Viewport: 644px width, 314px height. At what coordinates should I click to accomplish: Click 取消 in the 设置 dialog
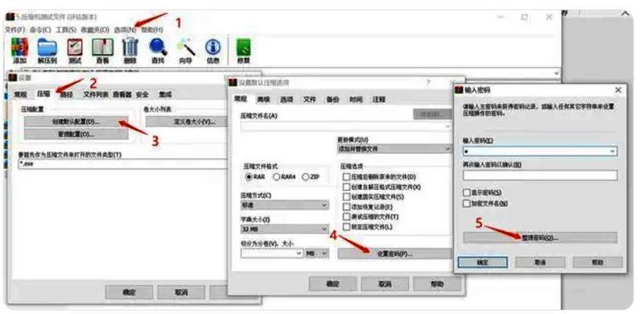coord(181,292)
